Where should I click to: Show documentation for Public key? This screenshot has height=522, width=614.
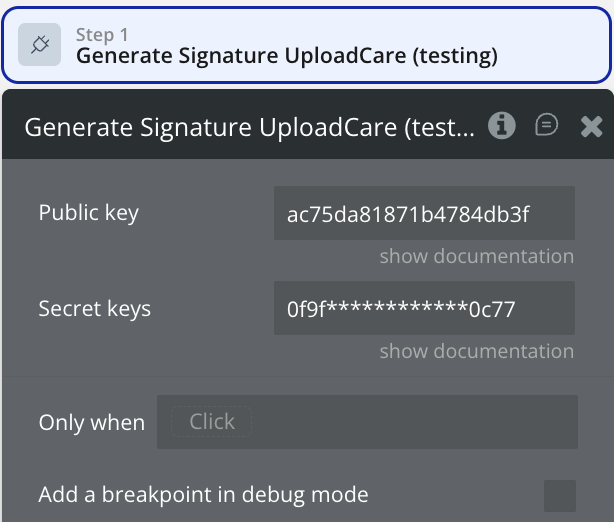click(x=476, y=256)
